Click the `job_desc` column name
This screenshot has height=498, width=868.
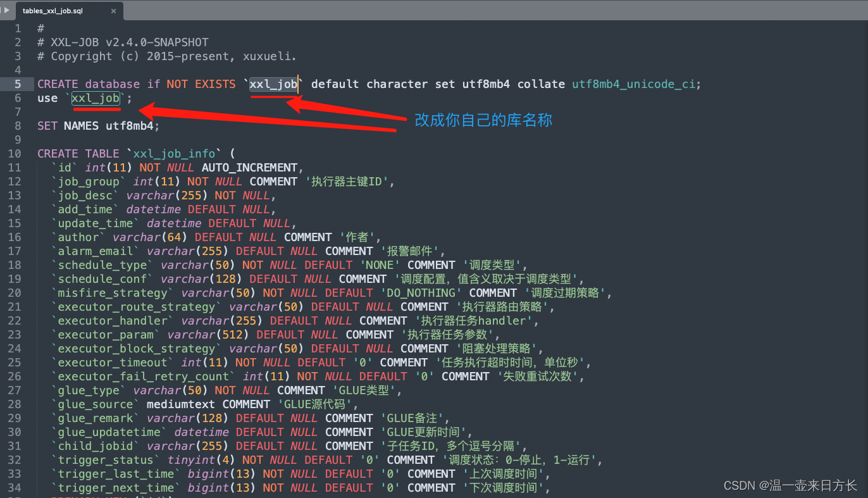pos(85,196)
